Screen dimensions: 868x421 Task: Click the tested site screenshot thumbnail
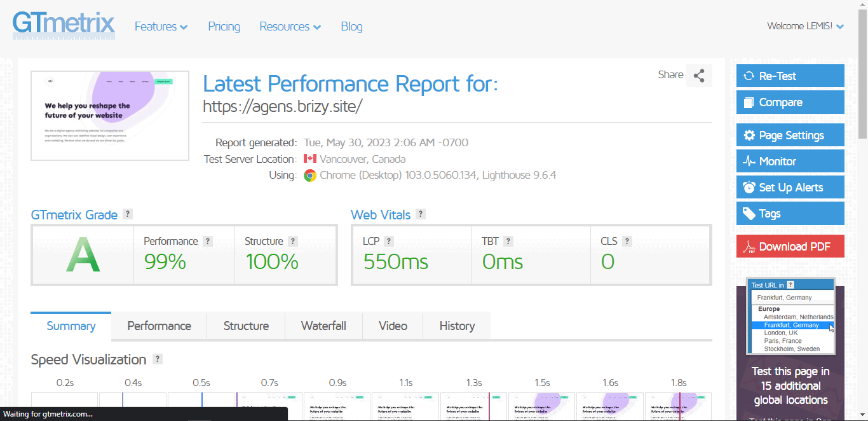(x=110, y=116)
